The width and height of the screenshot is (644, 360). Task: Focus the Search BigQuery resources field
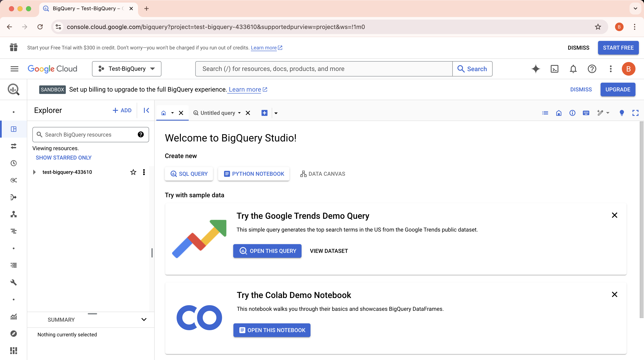tap(91, 134)
